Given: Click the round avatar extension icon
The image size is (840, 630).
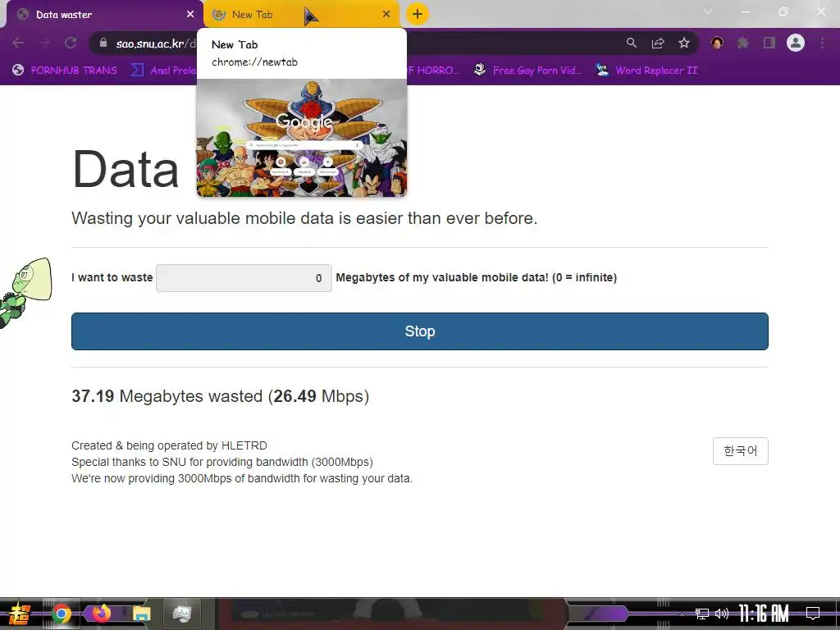Looking at the screenshot, I should (x=717, y=43).
